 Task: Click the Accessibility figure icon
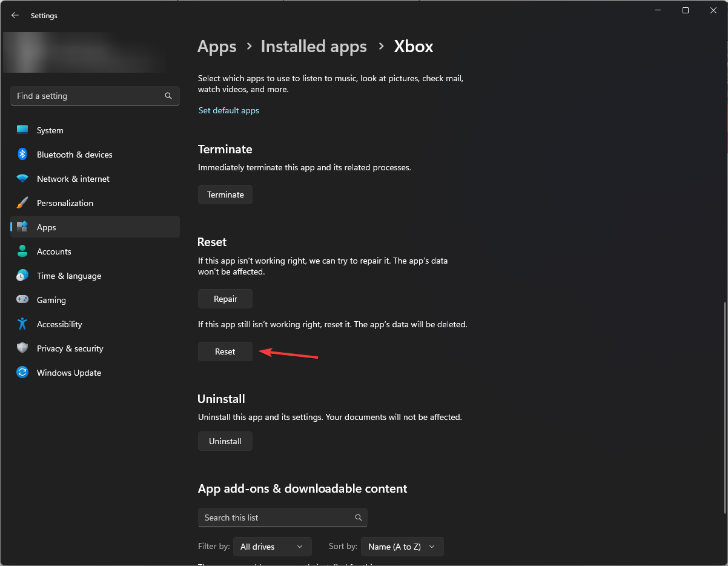click(22, 324)
